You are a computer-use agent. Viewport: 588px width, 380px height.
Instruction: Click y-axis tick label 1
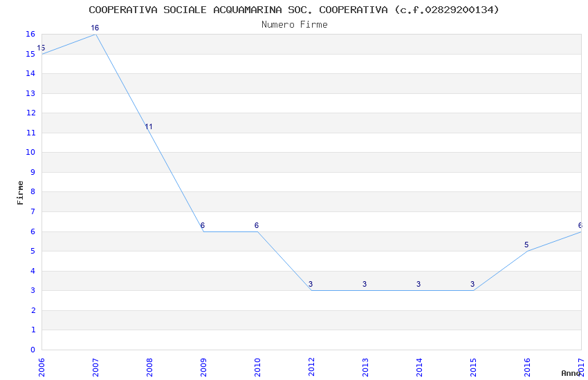pos(33,330)
